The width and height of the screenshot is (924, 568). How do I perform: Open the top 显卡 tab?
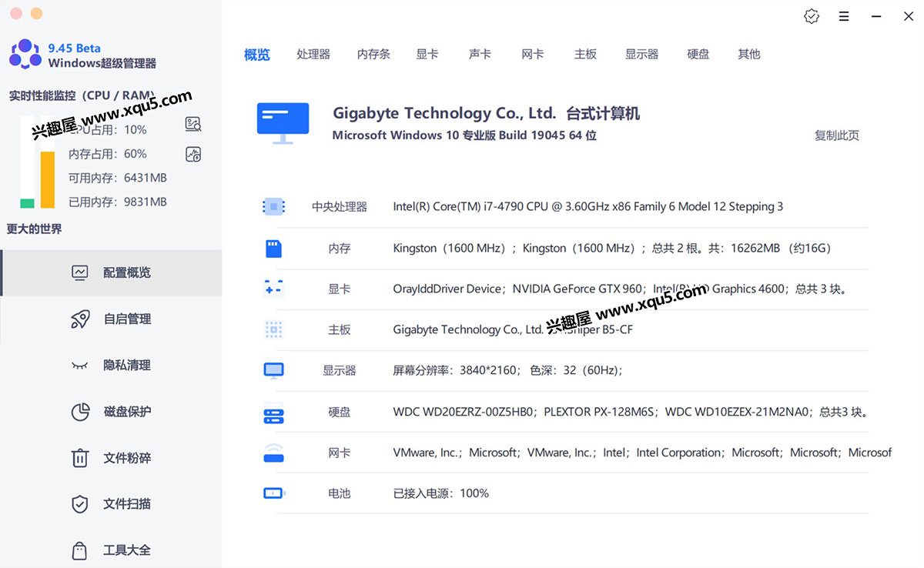(x=427, y=54)
